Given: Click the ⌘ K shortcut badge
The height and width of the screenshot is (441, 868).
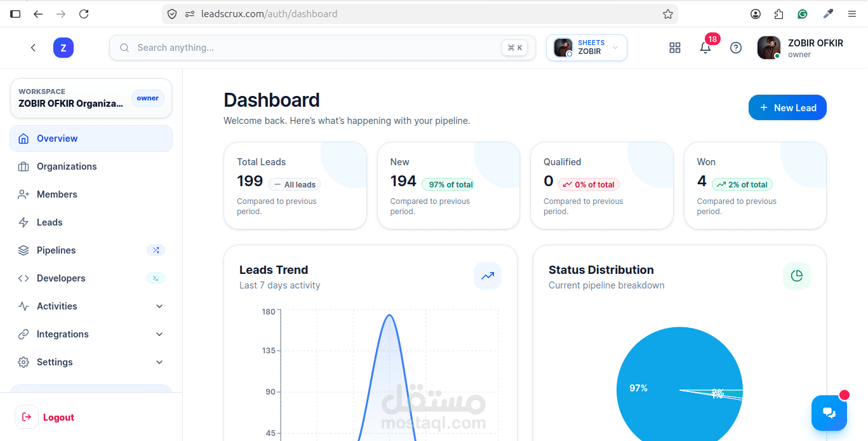Looking at the screenshot, I should (x=515, y=48).
